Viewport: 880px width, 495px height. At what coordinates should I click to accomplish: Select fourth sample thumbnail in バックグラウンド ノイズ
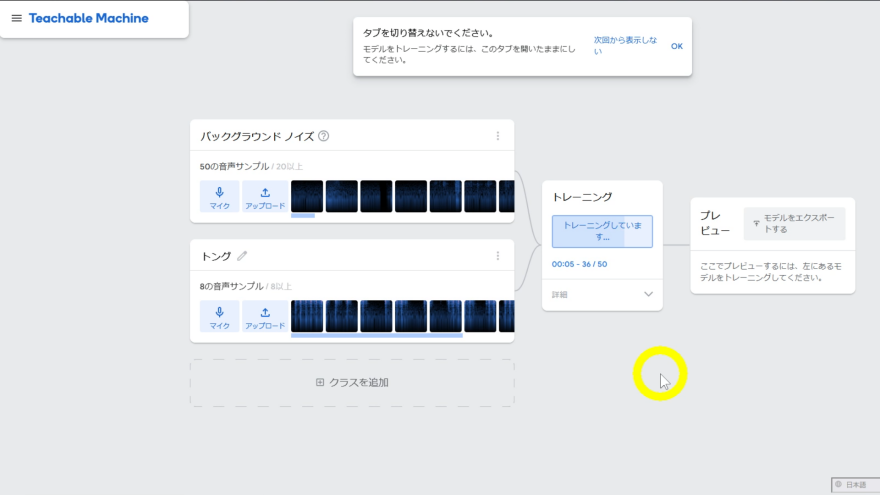(411, 196)
